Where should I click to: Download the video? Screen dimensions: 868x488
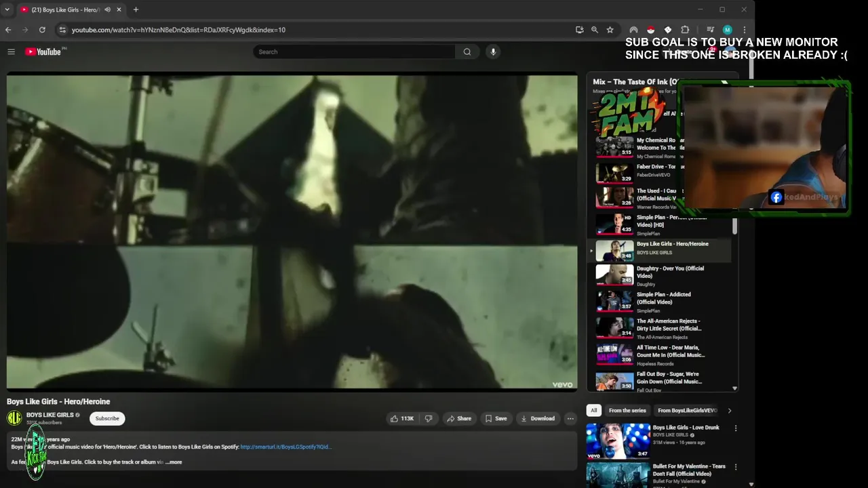(x=538, y=419)
